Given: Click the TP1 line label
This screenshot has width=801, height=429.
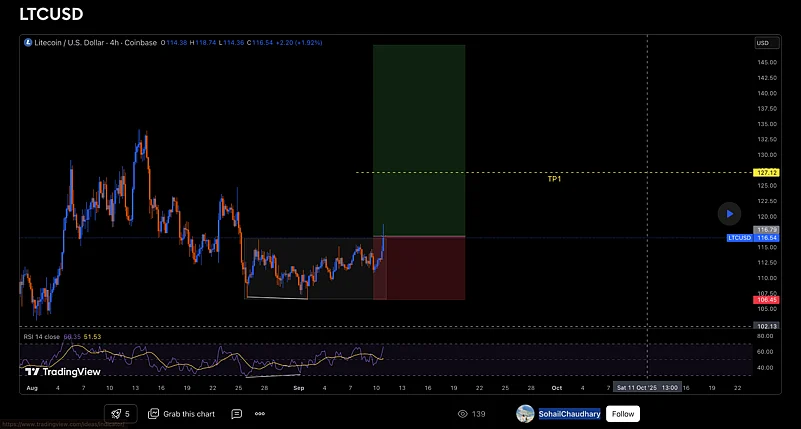Looking at the screenshot, I should (x=554, y=179).
